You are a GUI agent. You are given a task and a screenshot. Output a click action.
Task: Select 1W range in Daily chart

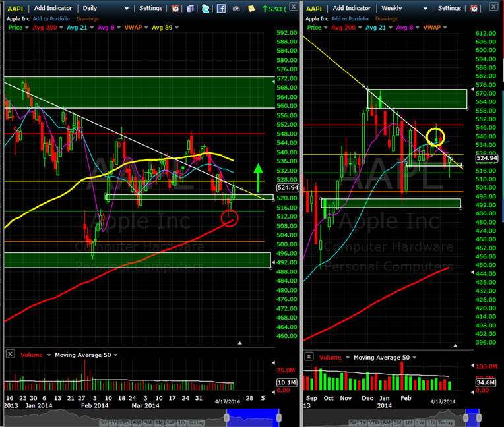[170, 422]
